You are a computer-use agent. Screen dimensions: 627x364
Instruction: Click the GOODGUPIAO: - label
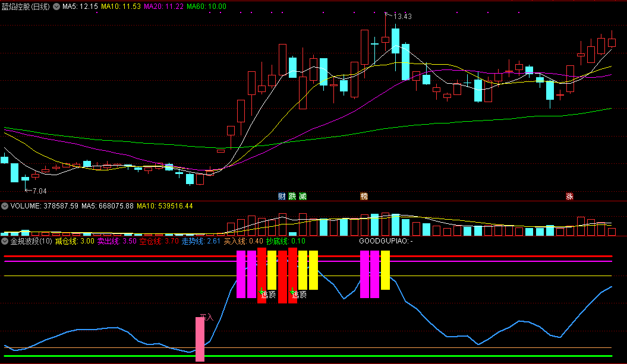pos(386,241)
